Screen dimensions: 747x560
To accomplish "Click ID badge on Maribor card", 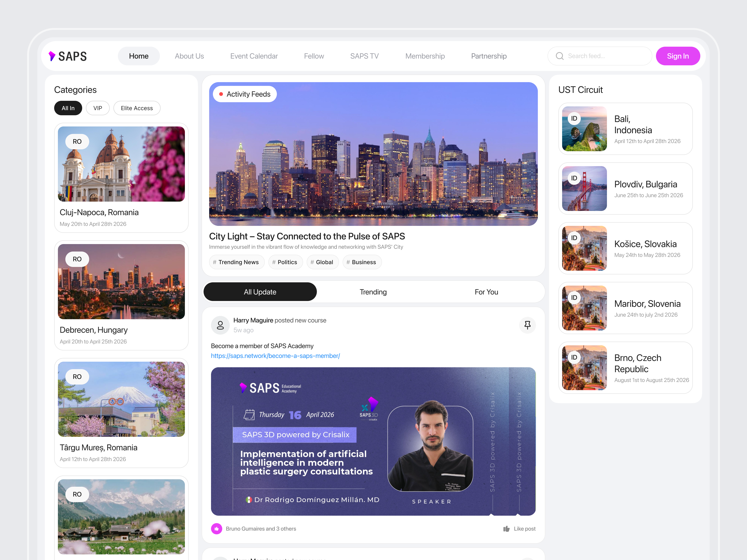I will pos(574,298).
